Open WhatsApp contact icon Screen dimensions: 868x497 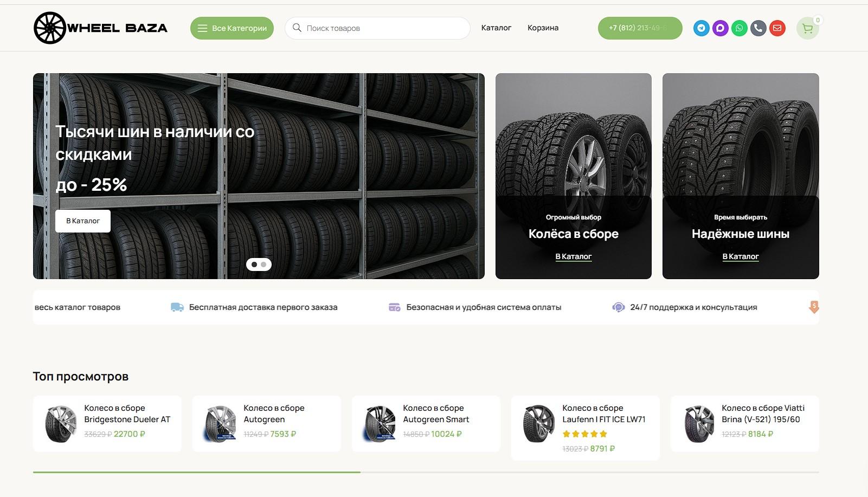point(739,28)
